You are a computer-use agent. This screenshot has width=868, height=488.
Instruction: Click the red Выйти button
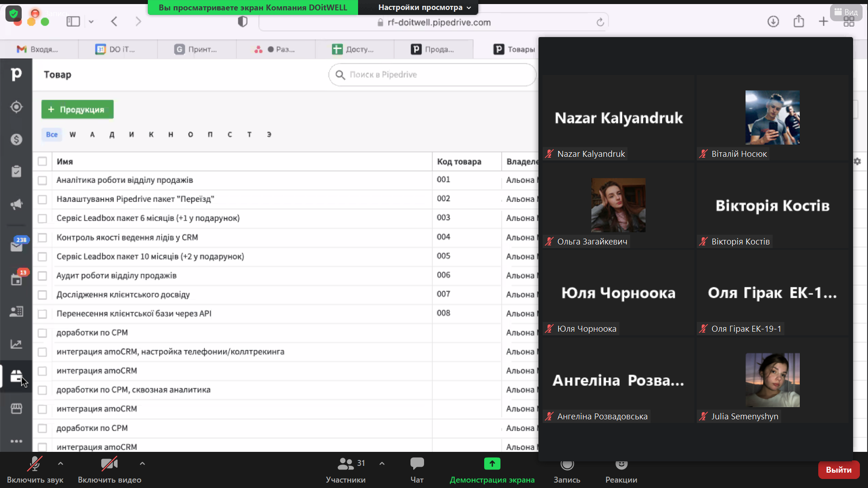(x=838, y=470)
